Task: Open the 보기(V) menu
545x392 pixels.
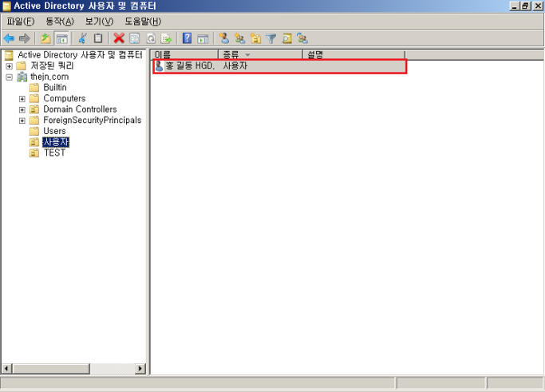Action: tap(100, 22)
